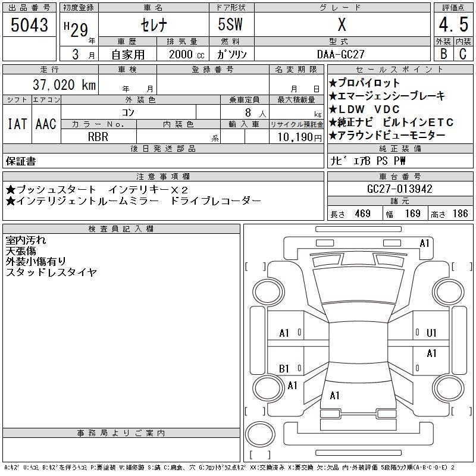Select the seating capacity 8 人
The height and width of the screenshot is (476, 476).
[x=255, y=112]
